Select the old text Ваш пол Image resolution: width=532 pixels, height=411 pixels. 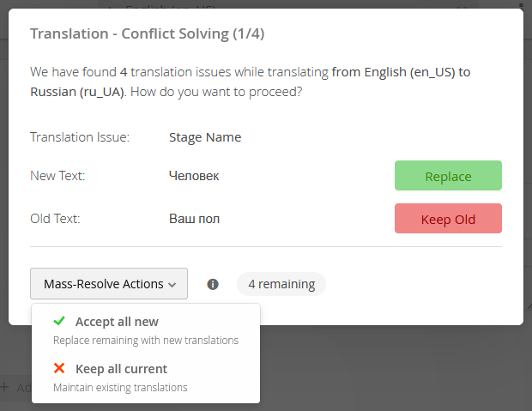coord(195,219)
